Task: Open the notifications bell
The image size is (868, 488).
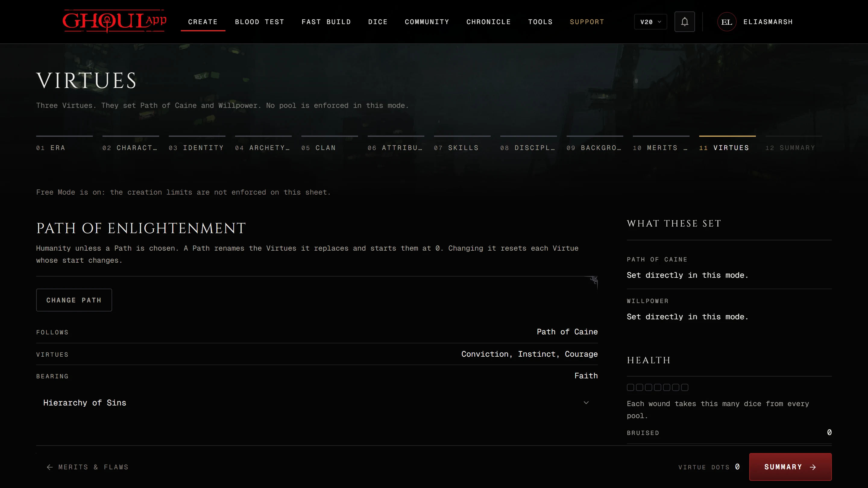Action: tap(684, 22)
